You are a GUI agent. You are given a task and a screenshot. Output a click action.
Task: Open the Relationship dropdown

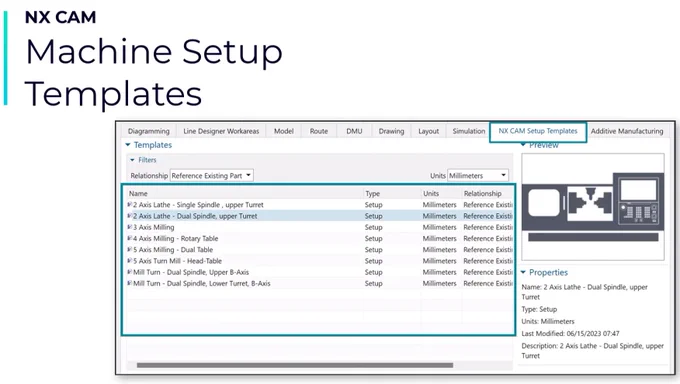(211, 176)
